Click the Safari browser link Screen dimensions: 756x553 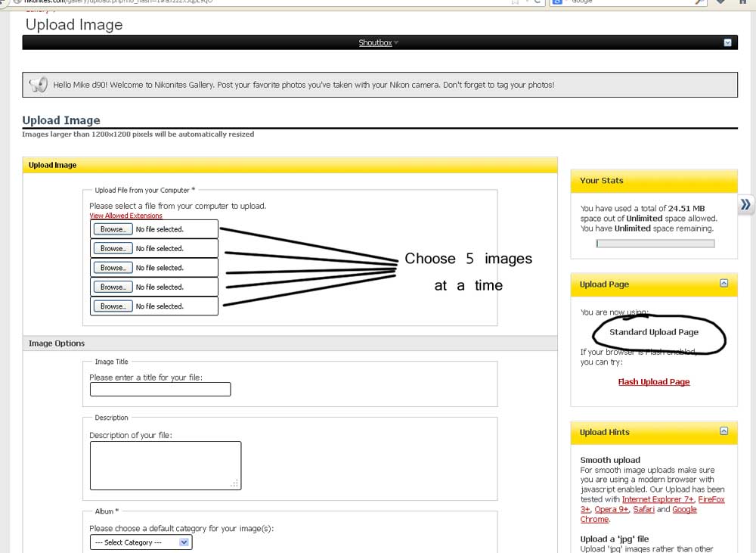(643, 509)
